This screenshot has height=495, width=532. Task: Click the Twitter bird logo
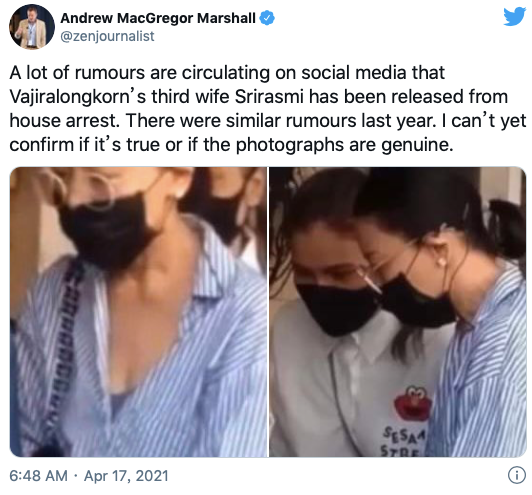point(514,16)
